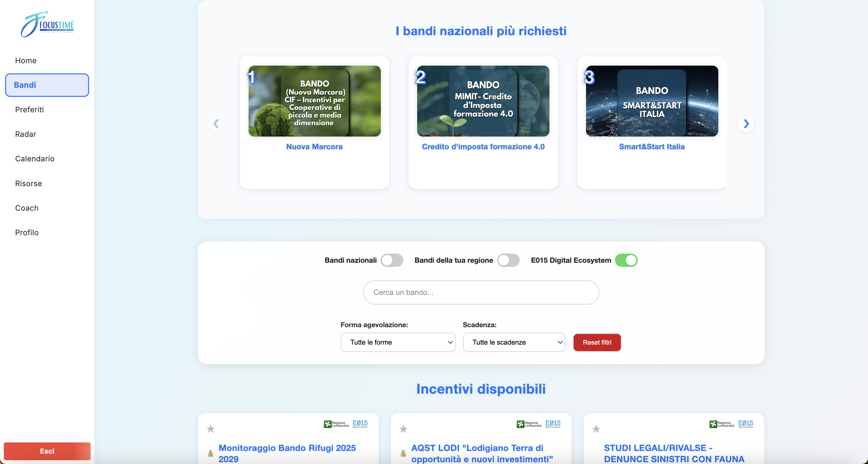Turn on Bandi della tua regione switch

pos(508,260)
